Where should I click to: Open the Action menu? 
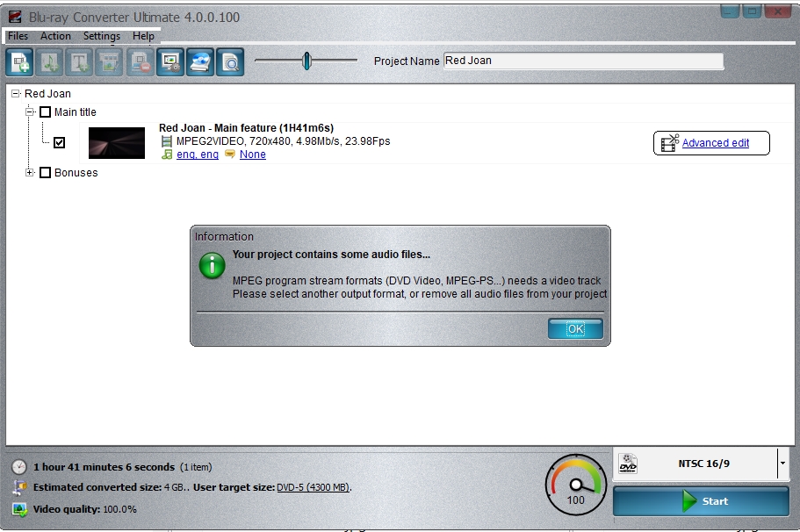pos(55,36)
